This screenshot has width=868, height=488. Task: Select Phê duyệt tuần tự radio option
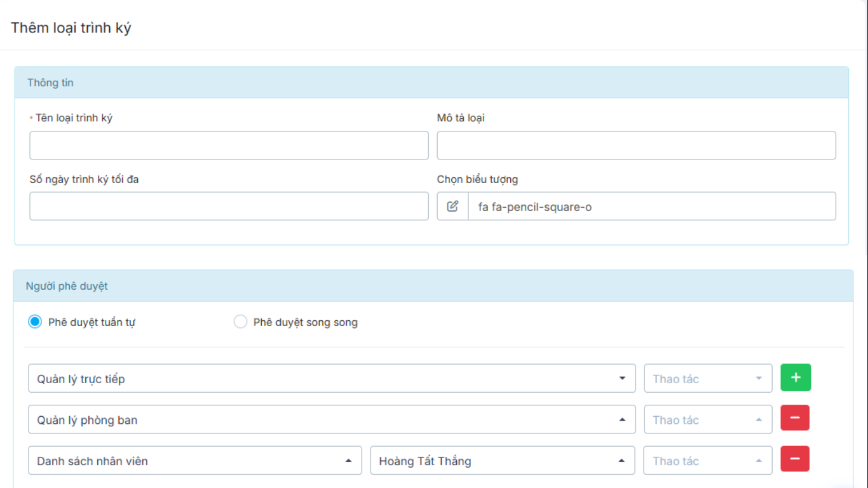(x=35, y=322)
